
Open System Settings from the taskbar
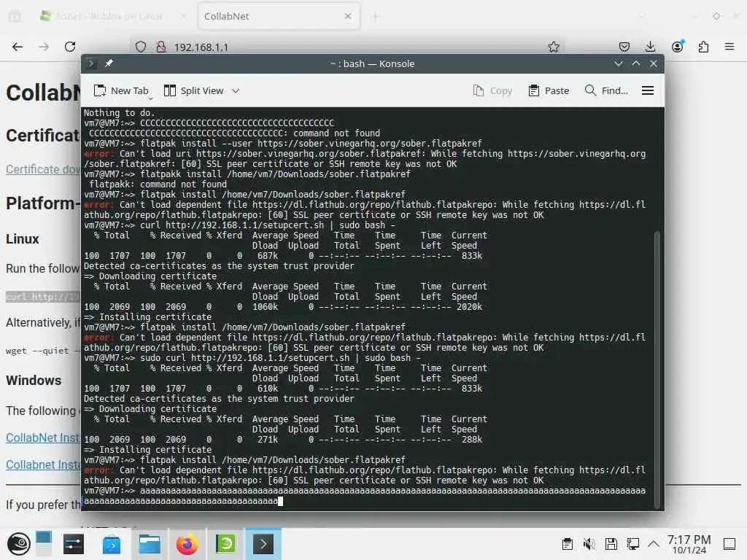click(x=74, y=544)
